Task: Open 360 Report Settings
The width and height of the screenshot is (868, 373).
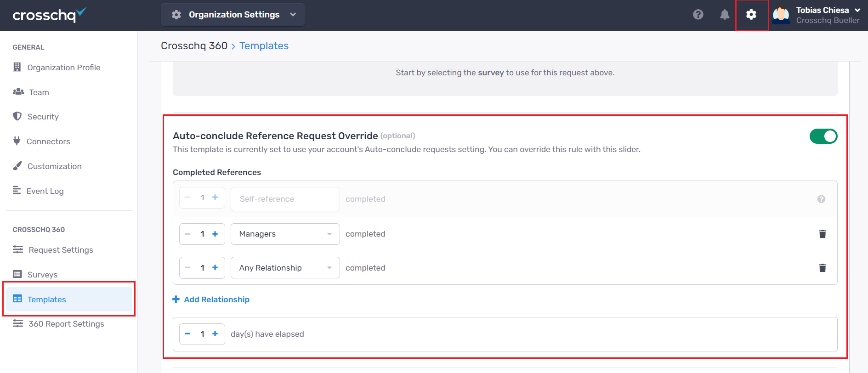Action: click(x=67, y=324)
